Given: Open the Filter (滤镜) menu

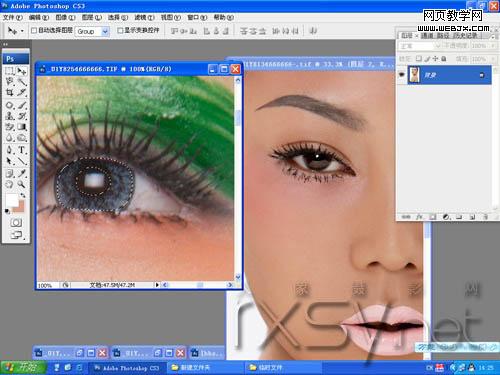Looking at the screenshot, I should 144,17.
